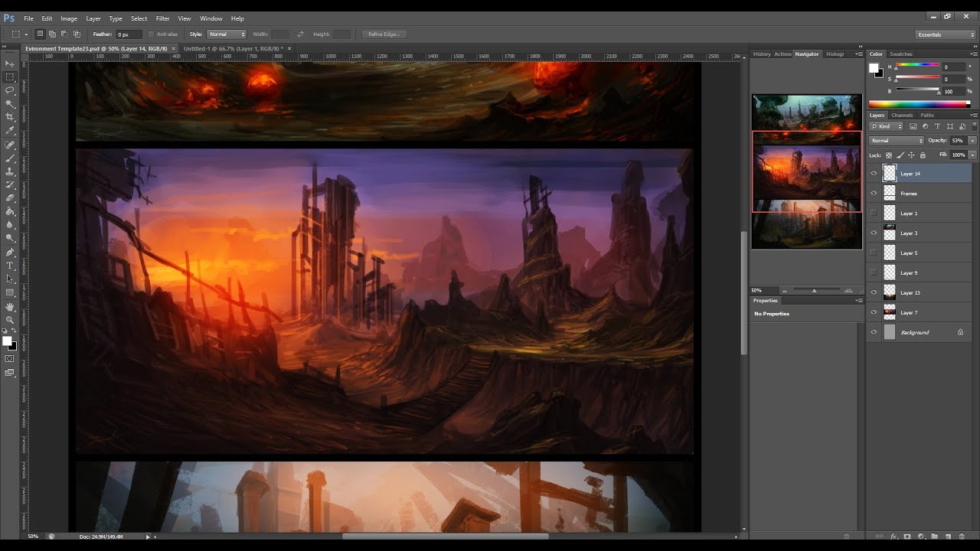Open the Fill value dropdown arrow
This screenshot has height=551, width=980.
[x=972, y=155]
